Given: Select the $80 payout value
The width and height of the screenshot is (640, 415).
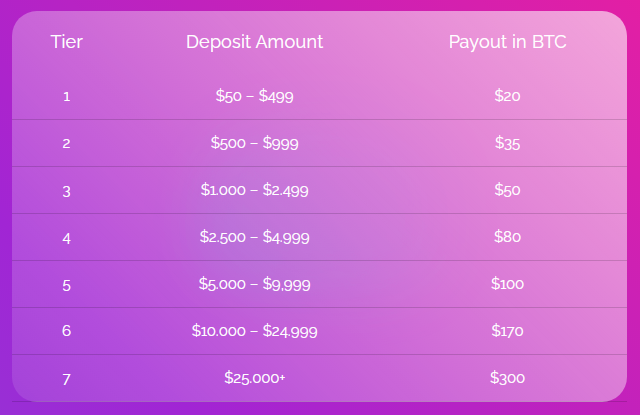Looking at the screenshot, I should (507, 237).
